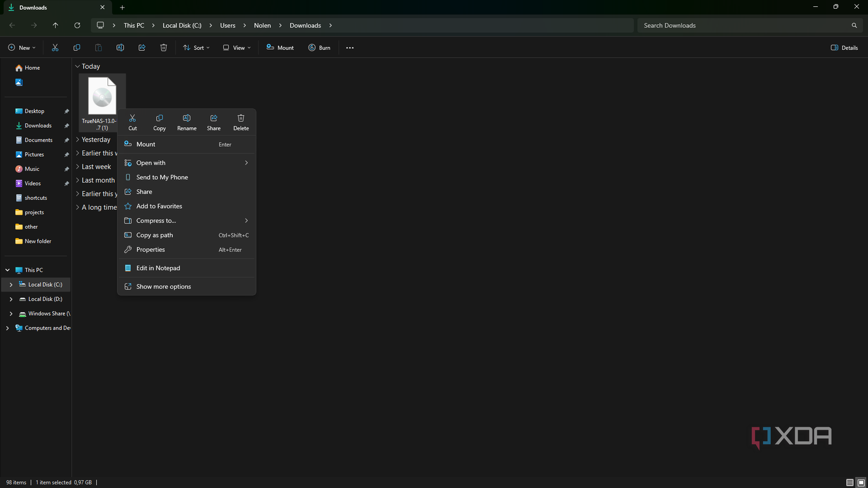The width and height of the screenshot is (868, 488).
Task: Go back with the back arrow
Action: [x=12, y=25]
